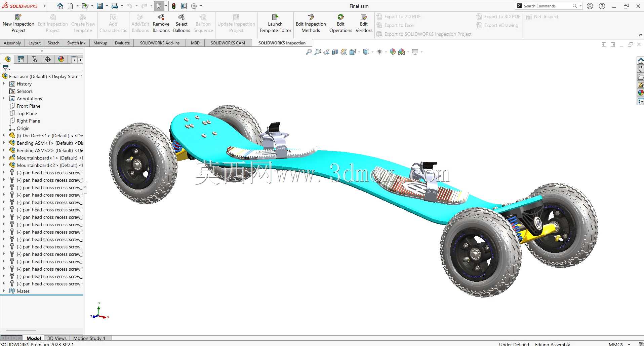Open the Options gear dropdown arrow
This screenshot has height=346, width=644.
coord(201,6)
